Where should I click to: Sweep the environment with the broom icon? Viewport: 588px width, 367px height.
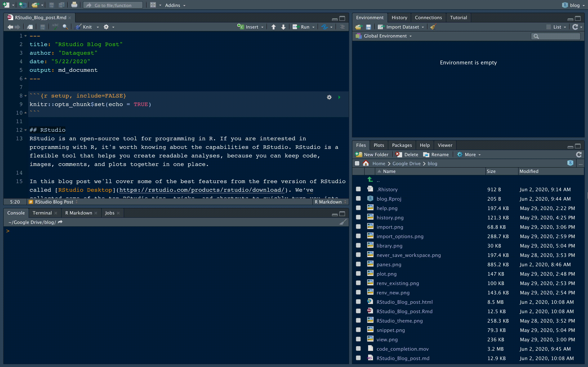click(x=433, y=27)
